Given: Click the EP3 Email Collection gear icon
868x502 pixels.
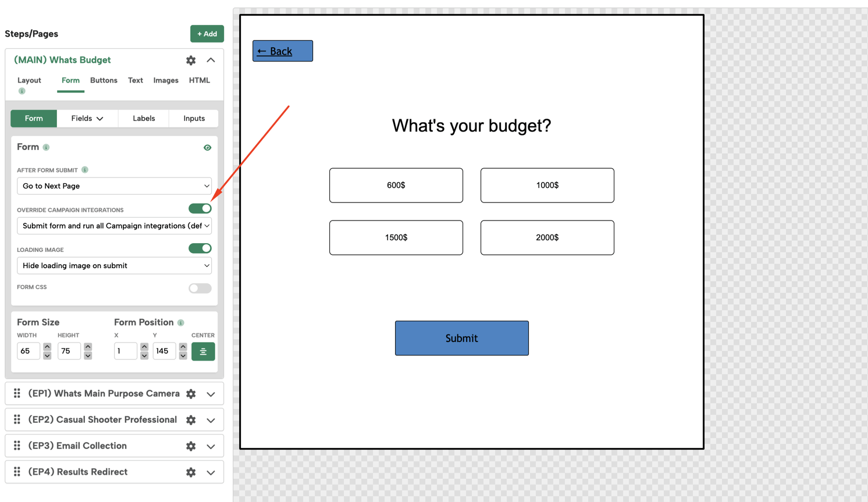Looking at the screenshot, I should (191, 446).
